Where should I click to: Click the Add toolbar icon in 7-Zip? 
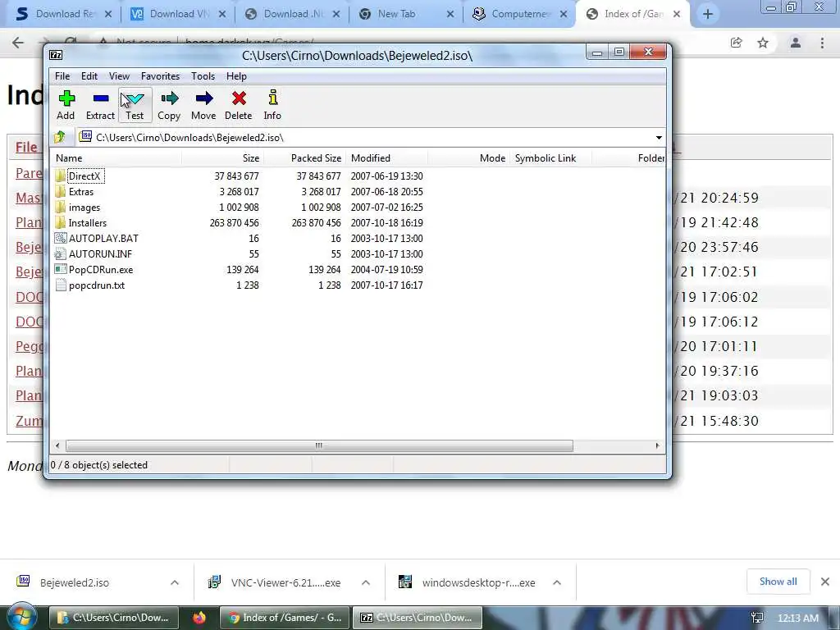point(66,105)
